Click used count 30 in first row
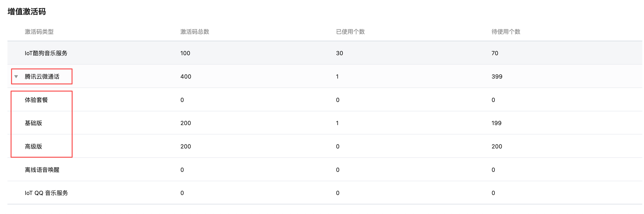The image size is (644, 214). coord(340,53)
